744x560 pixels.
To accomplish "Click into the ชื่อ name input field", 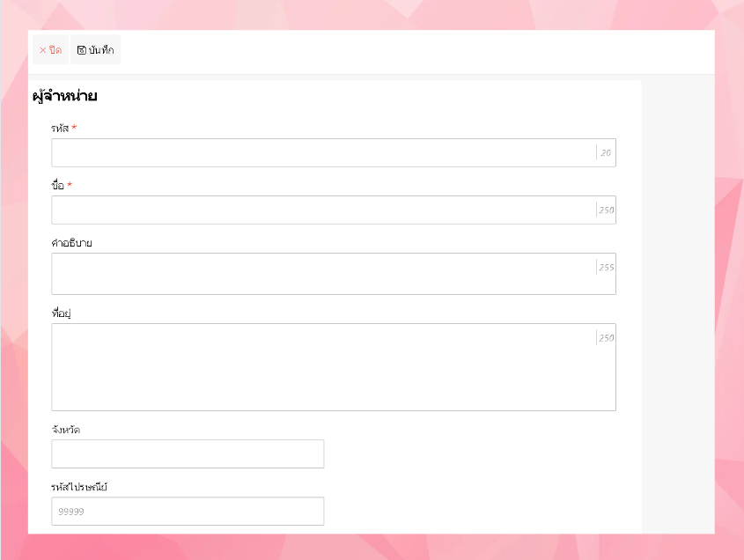I will pos(322,210).
